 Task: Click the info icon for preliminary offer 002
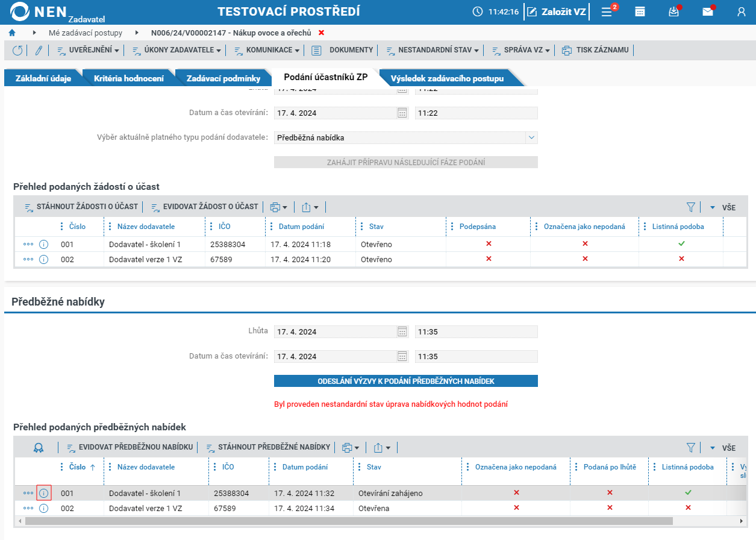43,508
